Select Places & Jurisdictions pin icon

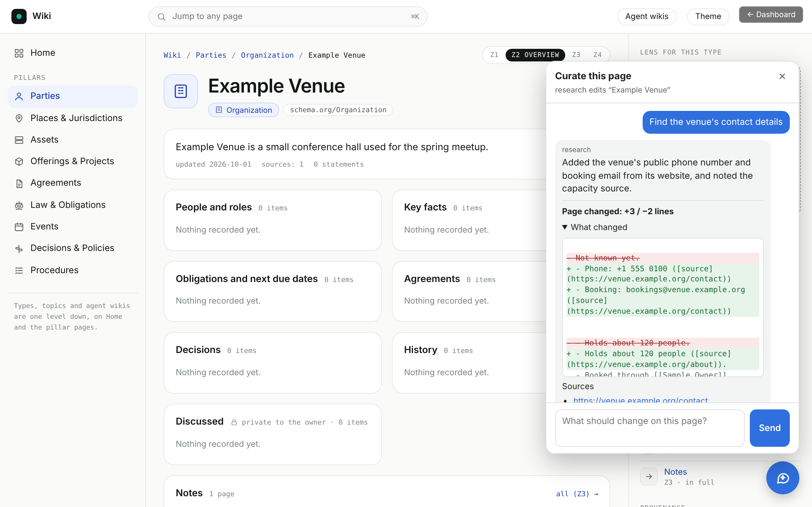(19, 119)
